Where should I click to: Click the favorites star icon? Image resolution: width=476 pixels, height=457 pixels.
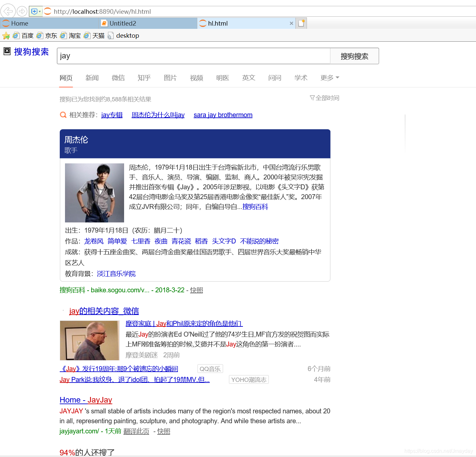pyautogui.click(x=6, y=35)
